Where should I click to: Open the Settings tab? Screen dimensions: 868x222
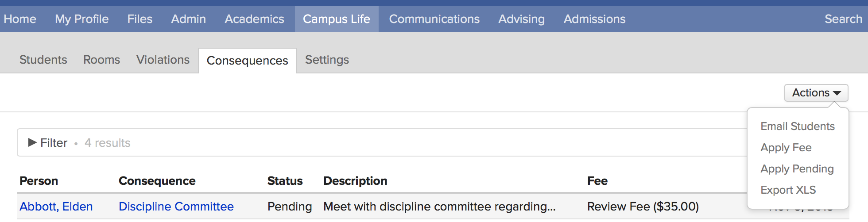[x=327, y=60]
